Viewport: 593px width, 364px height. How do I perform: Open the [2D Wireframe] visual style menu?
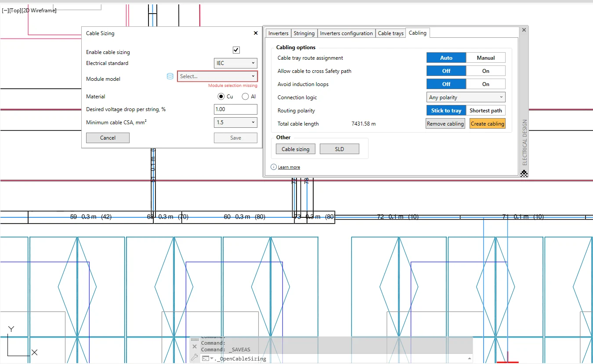pos(39,10)
